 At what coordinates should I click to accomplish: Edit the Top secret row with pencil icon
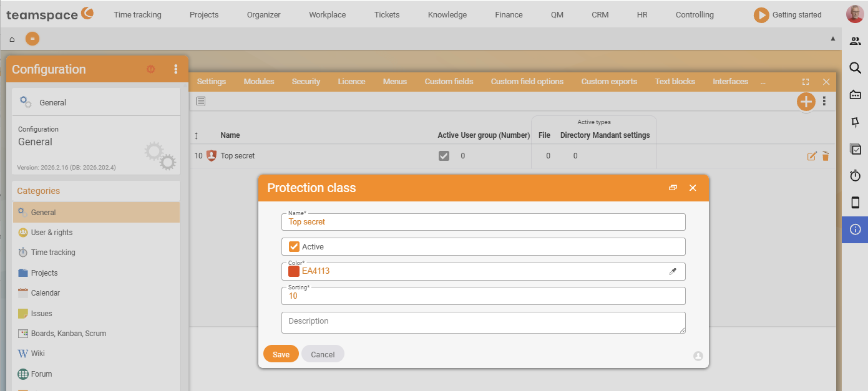[x=812, y=156]
